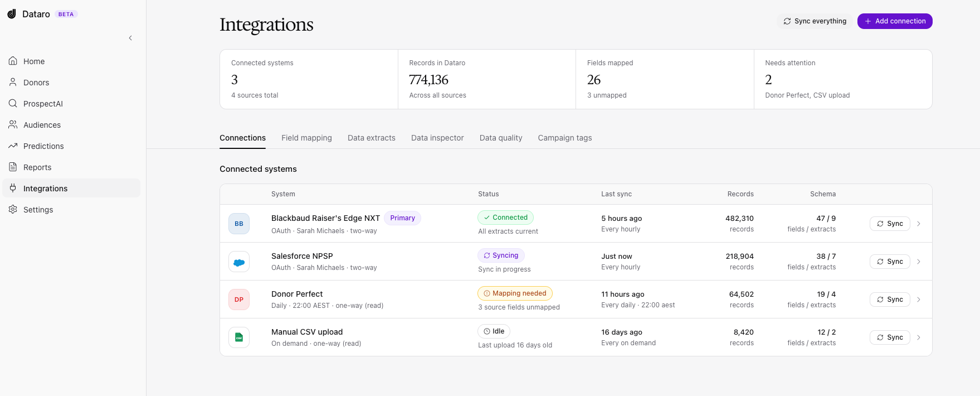
Task: Click the 482,310 records value
Action: [x=739, y=219]
